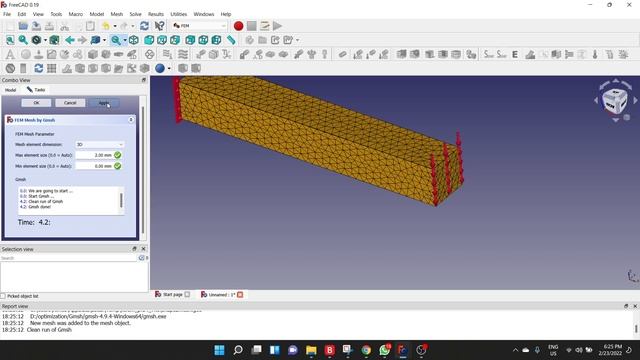The image size is (640, 360).
Task: Click the purge results circle-slash icon
Action: (10, 68)
